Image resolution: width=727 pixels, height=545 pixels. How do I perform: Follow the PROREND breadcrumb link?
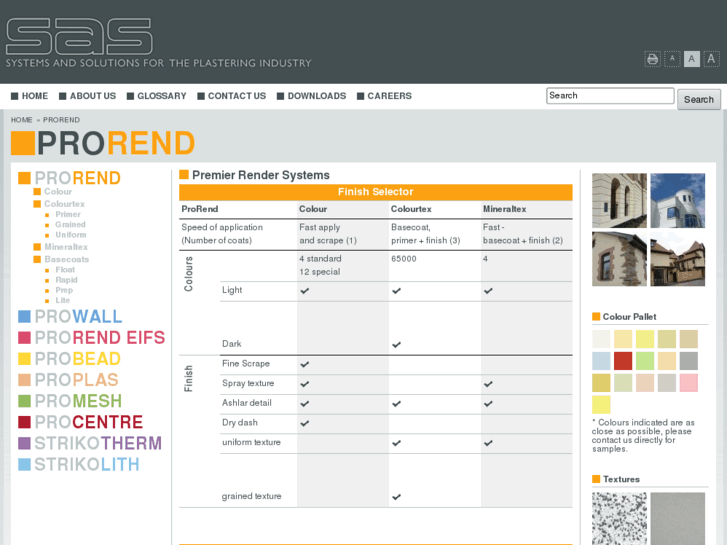(x=61, y=120)
